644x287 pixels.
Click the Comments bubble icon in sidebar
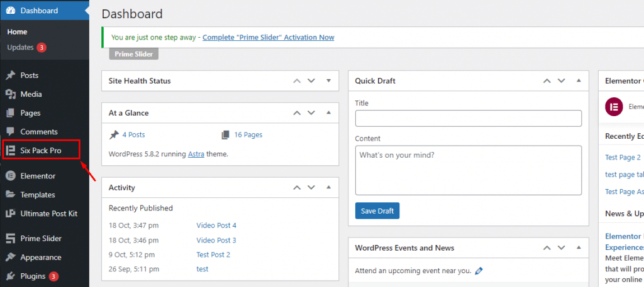[x=11, y=132]
